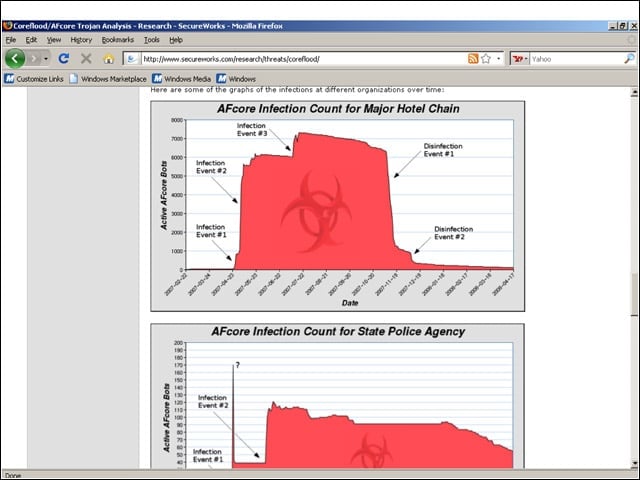Click the Forward navigation arrow

35,59
